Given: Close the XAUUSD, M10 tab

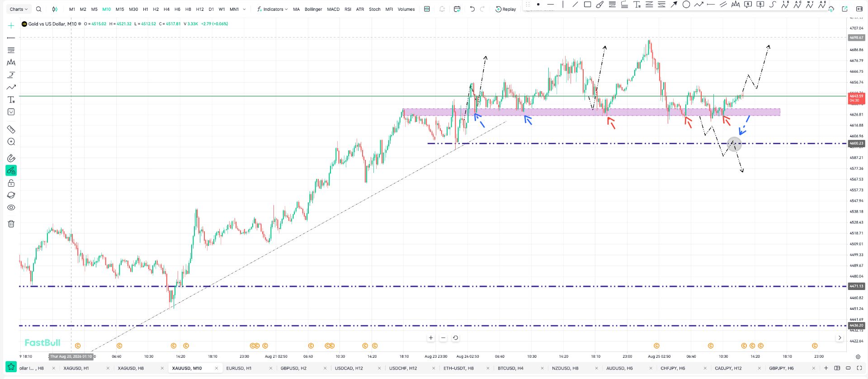Looking at the screenshot, I should coord(216,368).
